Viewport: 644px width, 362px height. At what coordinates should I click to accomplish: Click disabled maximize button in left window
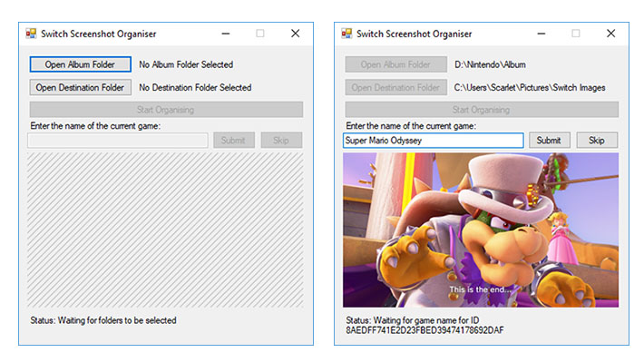260,34
